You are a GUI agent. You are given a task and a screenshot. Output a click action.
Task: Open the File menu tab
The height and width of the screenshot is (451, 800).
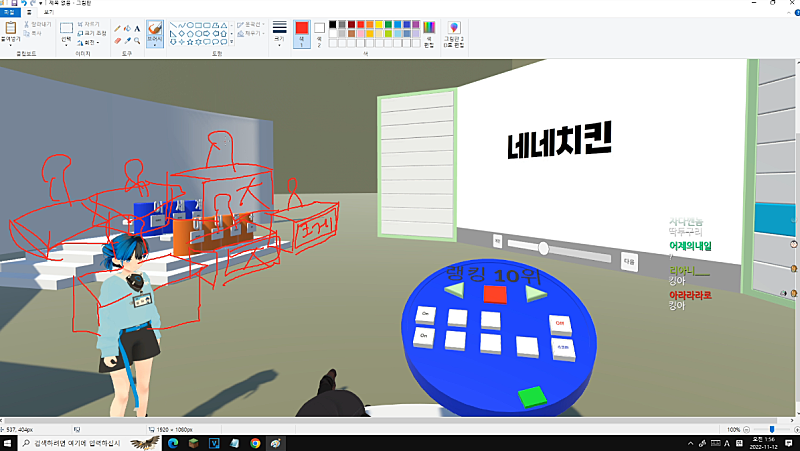pyautogui.click(x=10, y=12)
